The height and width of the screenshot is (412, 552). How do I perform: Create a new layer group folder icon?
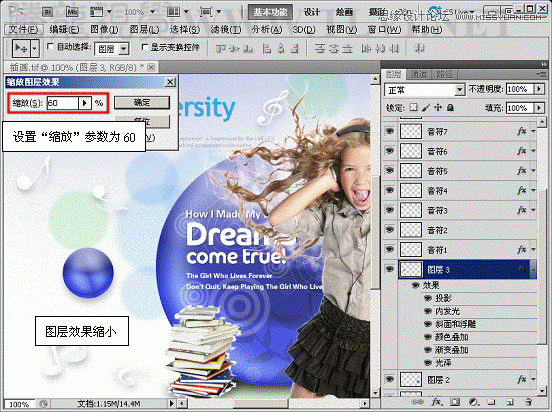click(491, 402)
